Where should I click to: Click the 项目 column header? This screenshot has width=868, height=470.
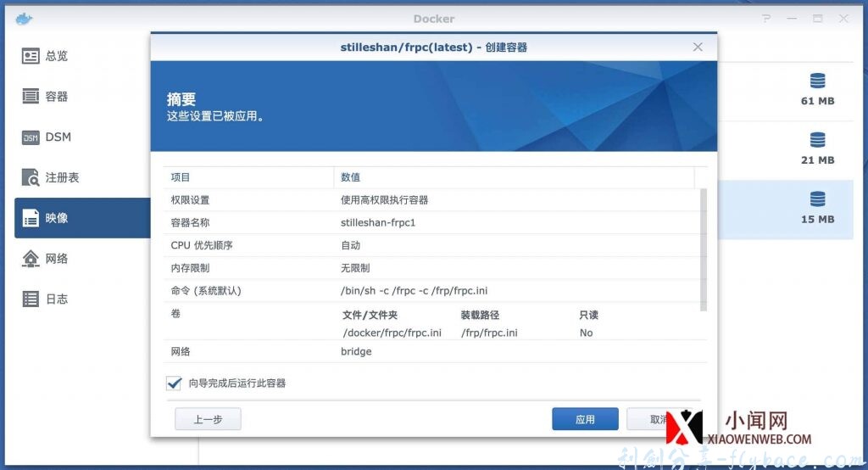click(181, 177)
